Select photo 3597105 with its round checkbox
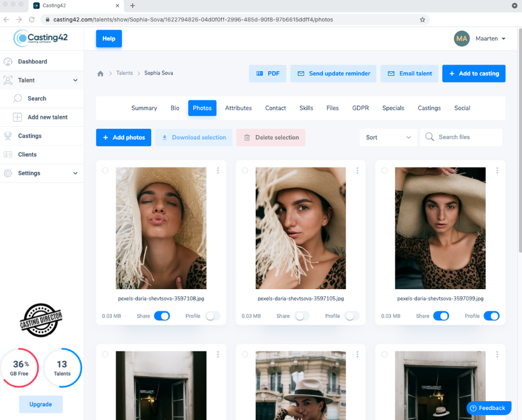Image resolution: width=522 pixels, height=420 pixels. [245, 171]
